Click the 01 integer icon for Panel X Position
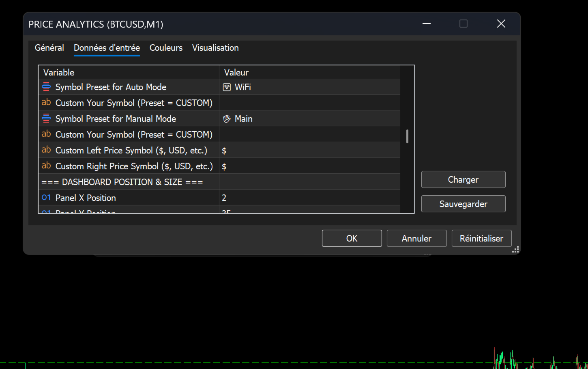The width and height of the screenshot is (588, 369). [46, 197]
